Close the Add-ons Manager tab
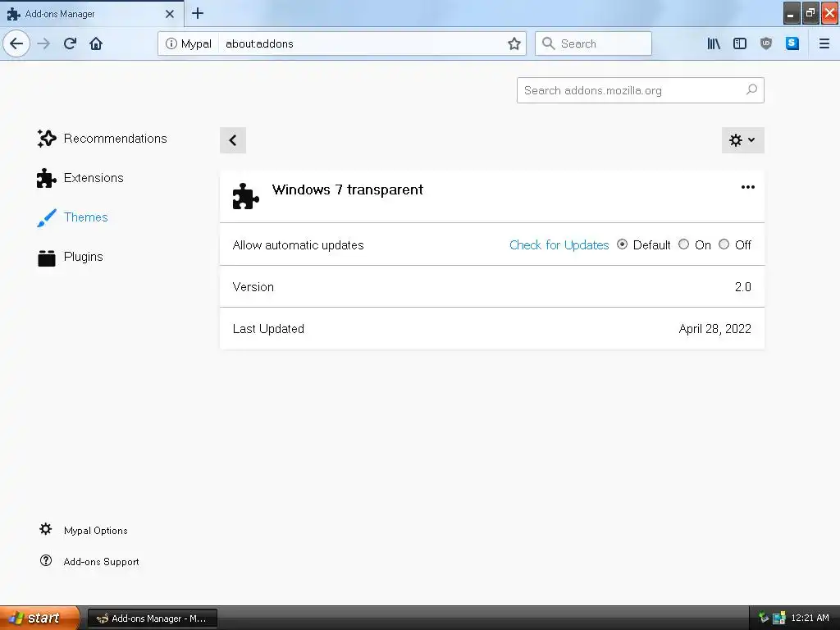The width and height of the screenshot is (840, 630). [170, 14]
